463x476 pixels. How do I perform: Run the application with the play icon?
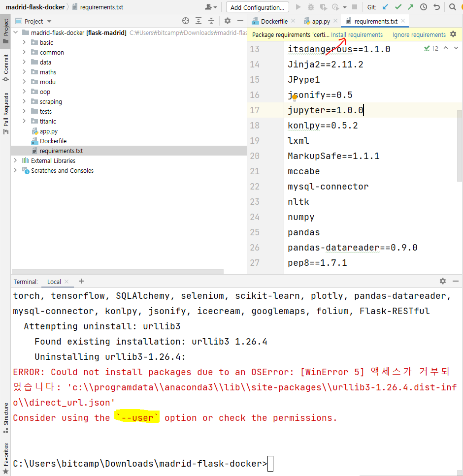coord(298,7)
